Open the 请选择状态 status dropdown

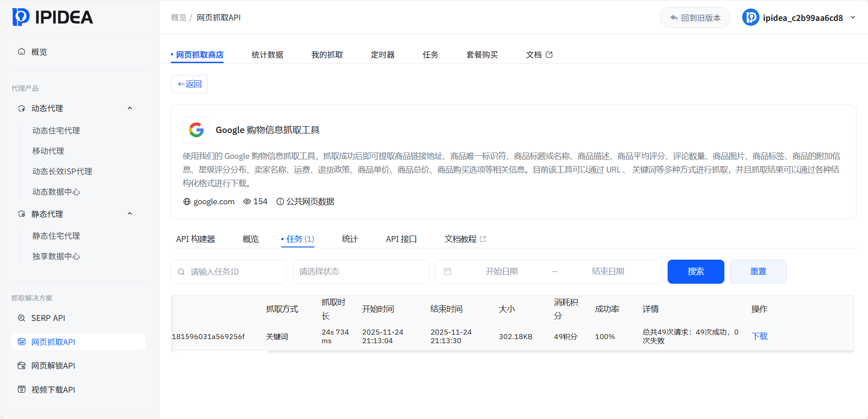point(361,271)
